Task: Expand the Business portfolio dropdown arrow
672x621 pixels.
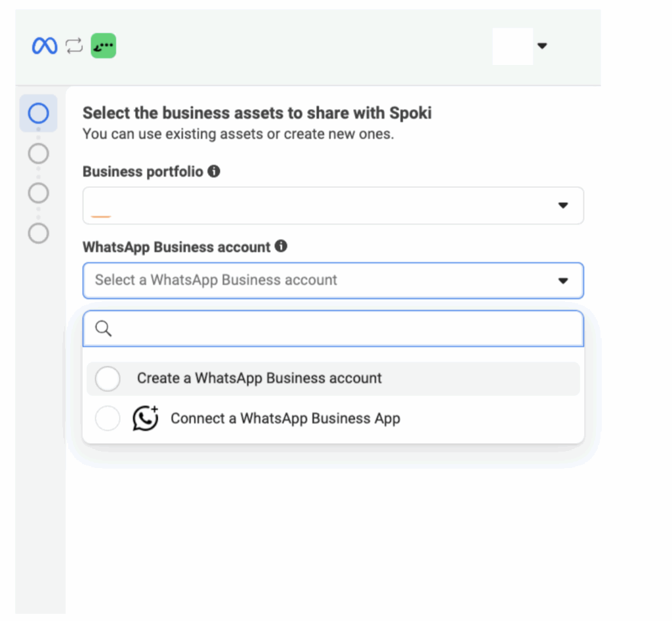Action: click(x=562, y=205)
